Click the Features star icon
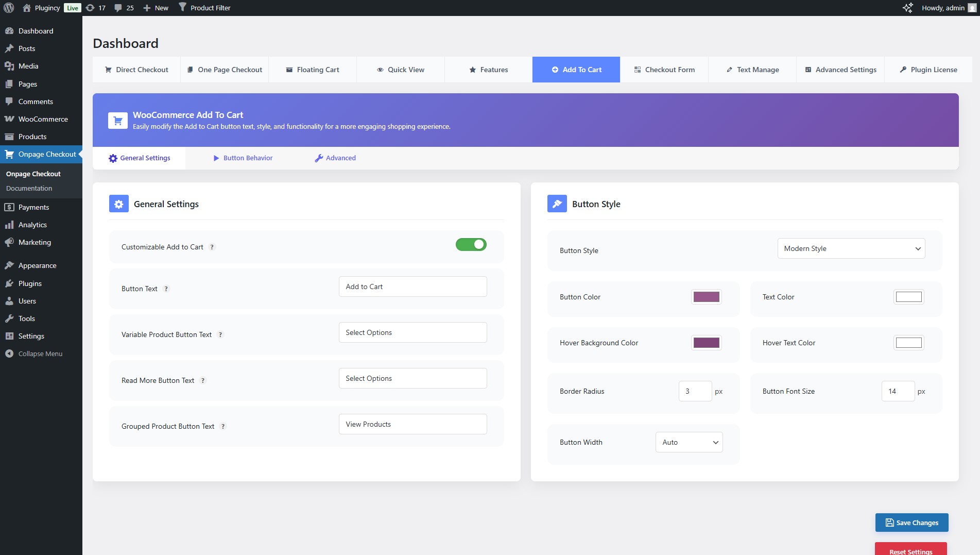This screenshot has width=980, height=555. click(472, 69)
